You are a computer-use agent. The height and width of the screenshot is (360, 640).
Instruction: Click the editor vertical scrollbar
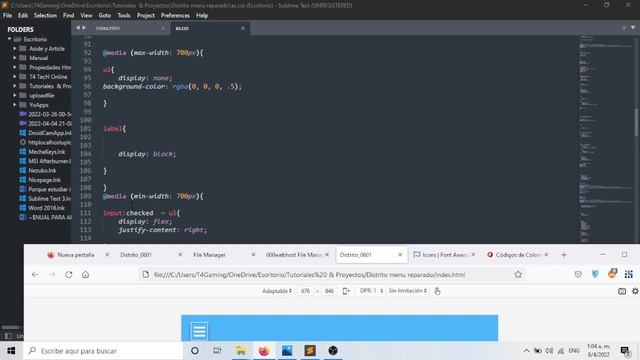pyautogui.click(x=636, y=122)
